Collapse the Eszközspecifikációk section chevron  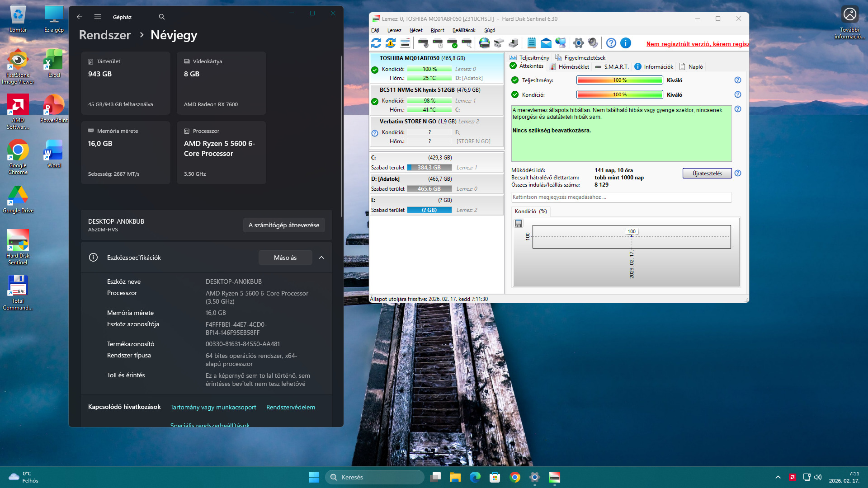321,258
